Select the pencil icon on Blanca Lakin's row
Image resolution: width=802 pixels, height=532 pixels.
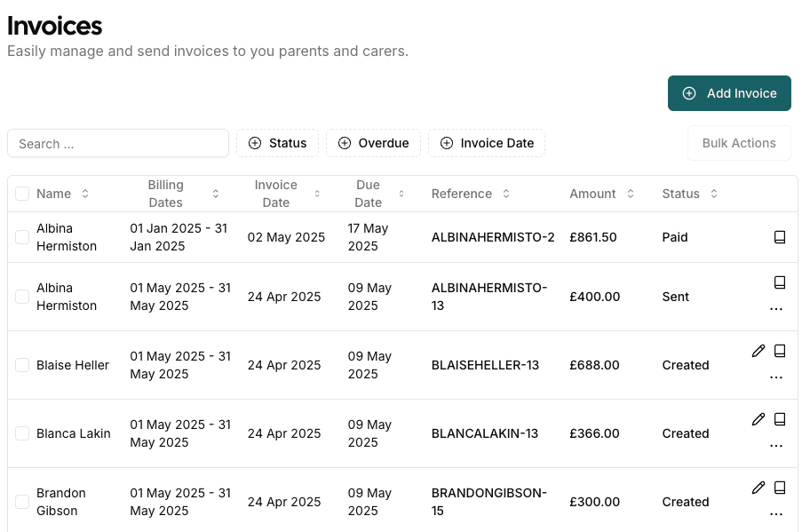click(758, 419)
